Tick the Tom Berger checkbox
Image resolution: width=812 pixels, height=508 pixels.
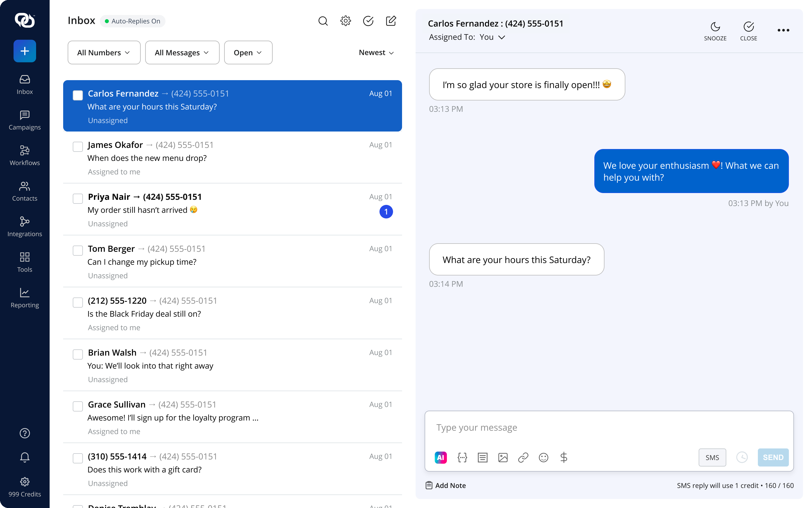tap(78, 251)
